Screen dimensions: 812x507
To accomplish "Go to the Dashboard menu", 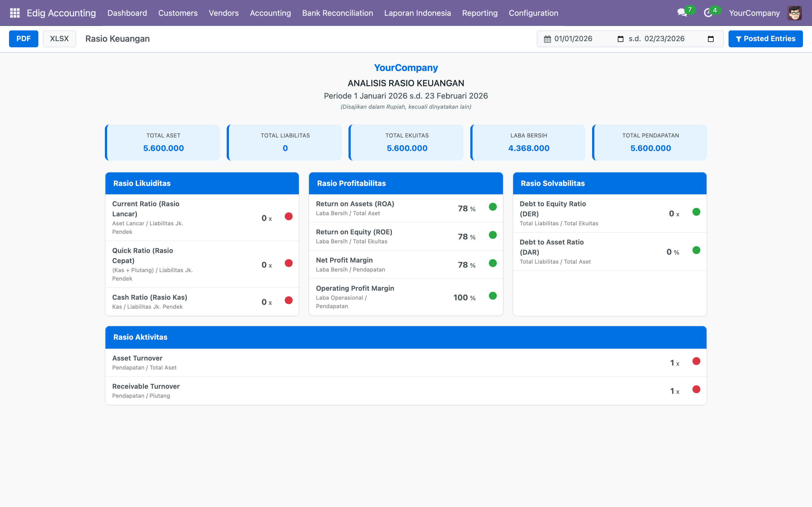I will coord(127,13).
